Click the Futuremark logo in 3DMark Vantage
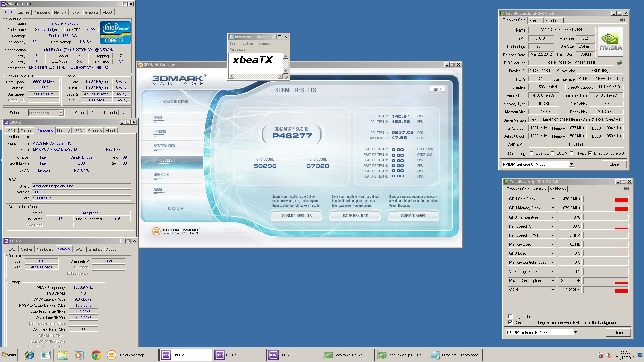644x362 pixels. point(176,231)
